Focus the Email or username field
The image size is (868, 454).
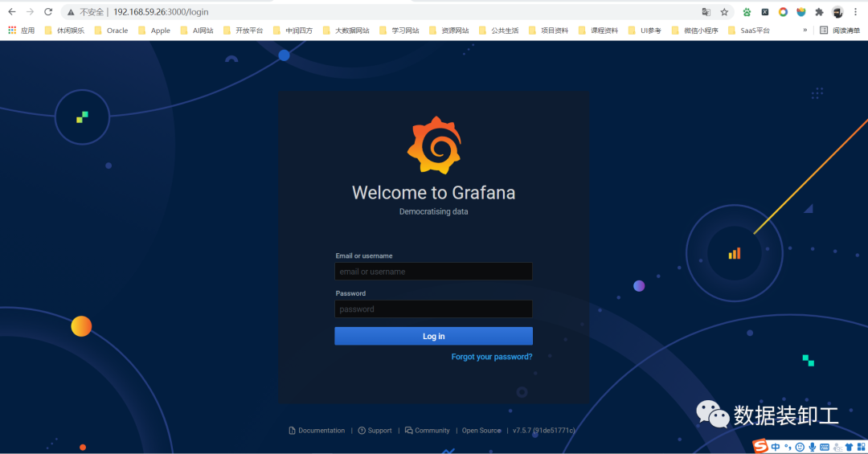(433, 272)
